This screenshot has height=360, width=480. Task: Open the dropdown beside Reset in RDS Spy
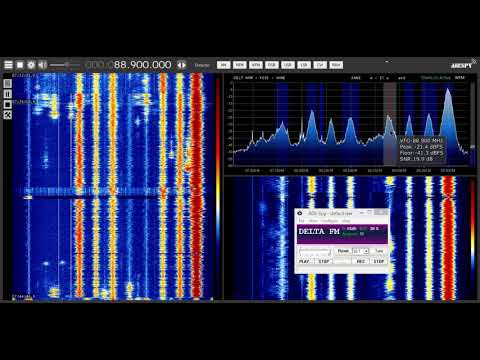click(360, 251)
